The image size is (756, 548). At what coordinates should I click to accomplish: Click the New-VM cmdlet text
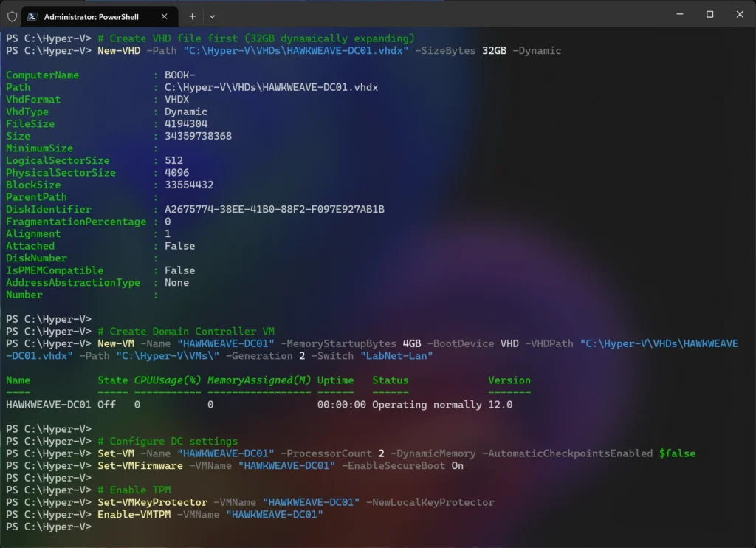pos(116,344)
